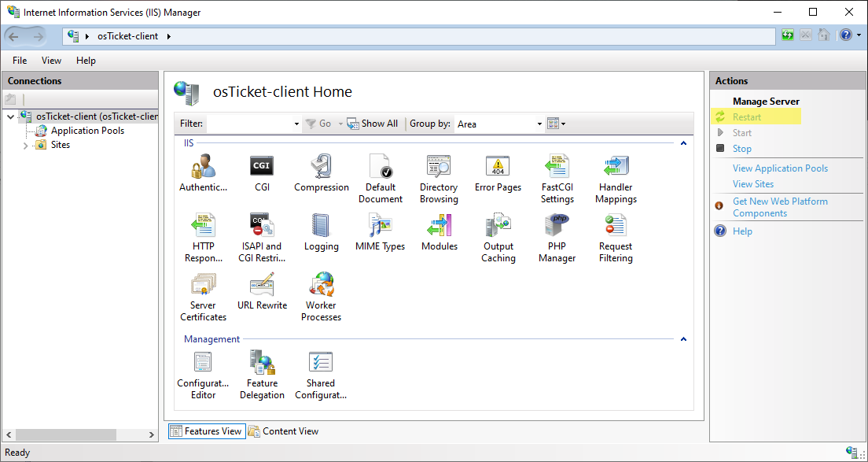Screen dimensions: 868x462
Task: Open Feature Delegation
Action: (x=262, y=375)
